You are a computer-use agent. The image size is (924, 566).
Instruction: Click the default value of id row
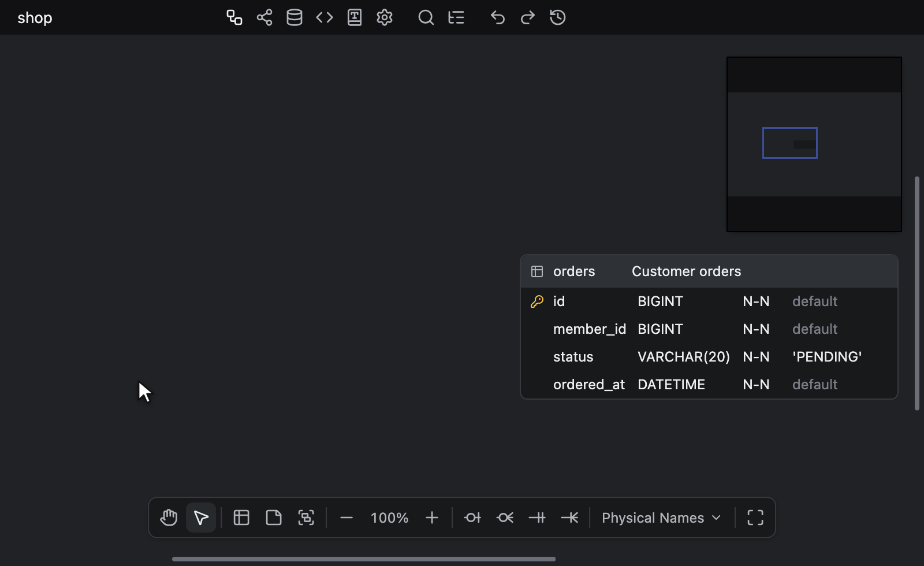tap(815, 301)
